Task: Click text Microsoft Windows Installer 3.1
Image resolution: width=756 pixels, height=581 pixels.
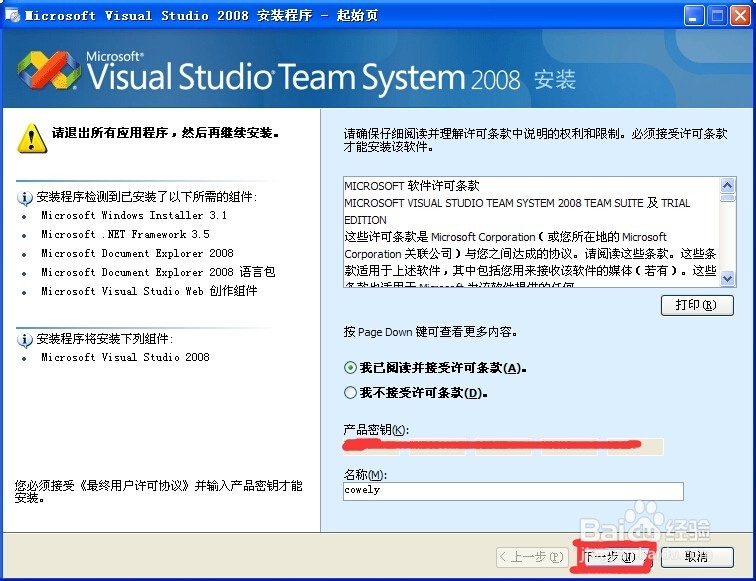Action: coord(134,215)
